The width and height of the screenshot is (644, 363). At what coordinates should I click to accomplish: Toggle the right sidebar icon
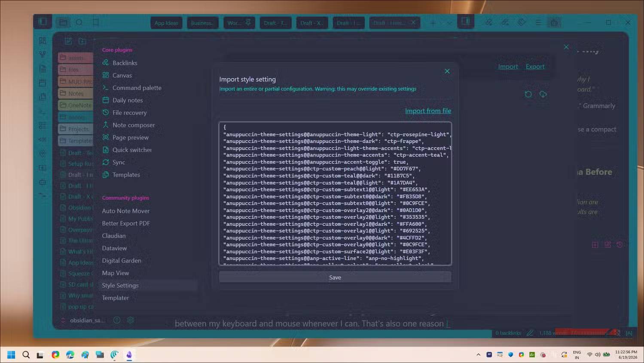(x=466, y=21)
